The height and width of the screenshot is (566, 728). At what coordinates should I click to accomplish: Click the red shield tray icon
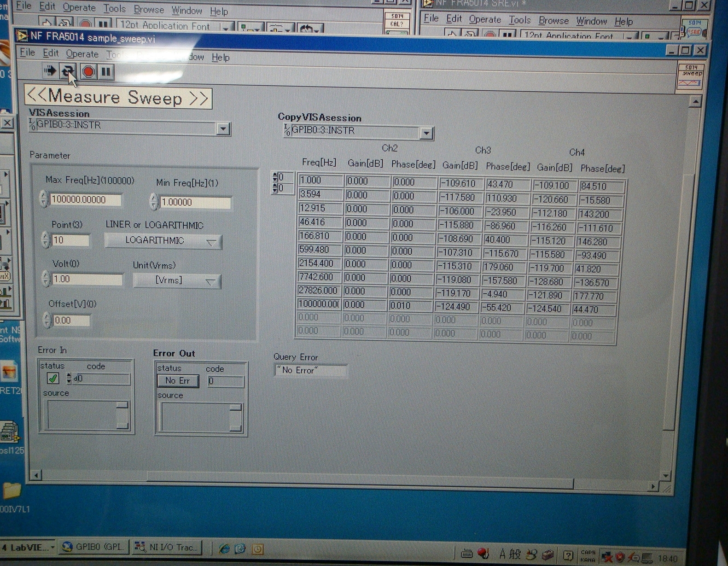620,557
